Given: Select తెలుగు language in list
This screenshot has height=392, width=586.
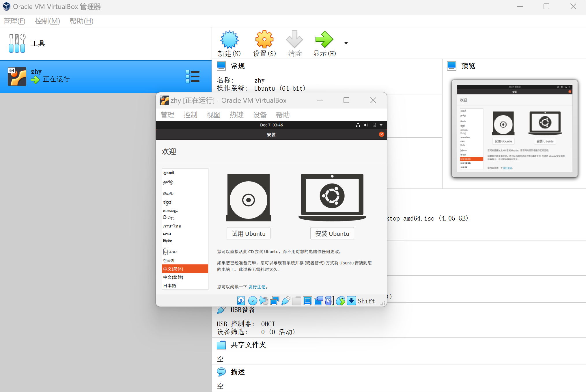Looking at the screenshot, I should click(x=185, y=193).
